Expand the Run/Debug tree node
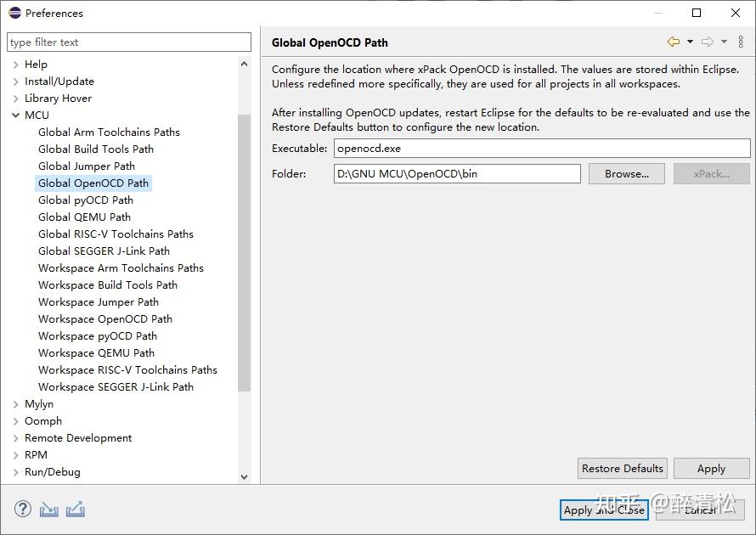Image resolution: width=756 pixels, height=535 pixels. (16, 472)
